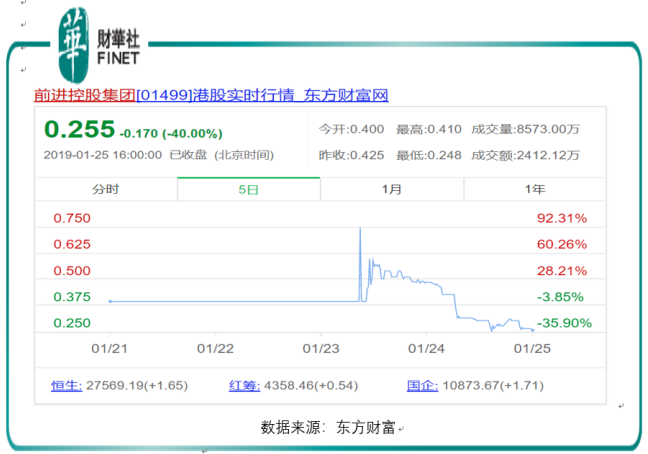Image resolution: width=648 pixels, height=454 pixels.
Task: Click the price spike peak on chart
Action: 360,228
